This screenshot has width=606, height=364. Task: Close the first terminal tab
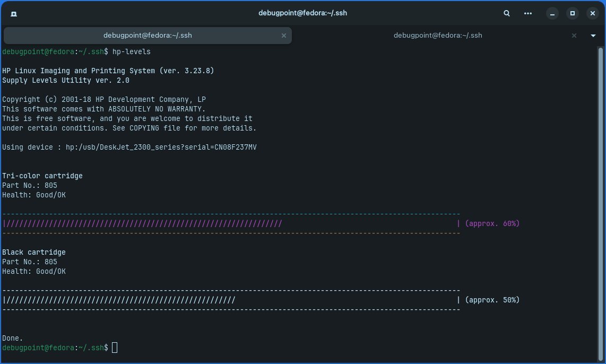[x=284, y=36]
